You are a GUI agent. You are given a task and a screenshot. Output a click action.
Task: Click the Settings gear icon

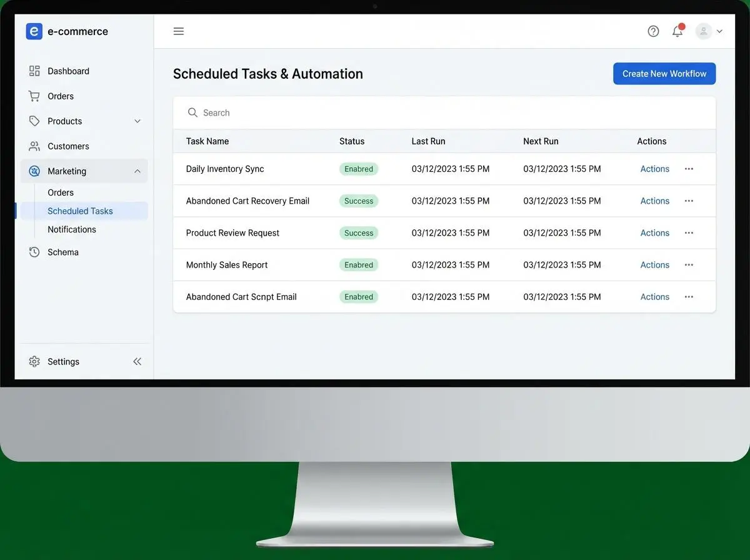coord(34,362)
